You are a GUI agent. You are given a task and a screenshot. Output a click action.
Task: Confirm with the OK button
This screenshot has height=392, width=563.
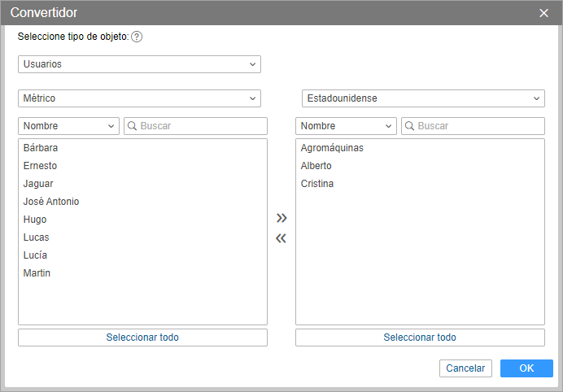pos(526,368)
